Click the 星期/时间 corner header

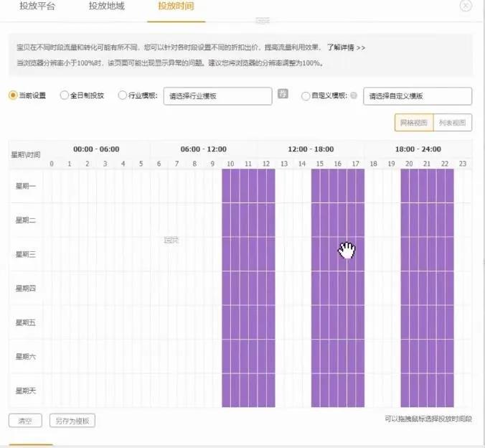(x=26, y=155)
